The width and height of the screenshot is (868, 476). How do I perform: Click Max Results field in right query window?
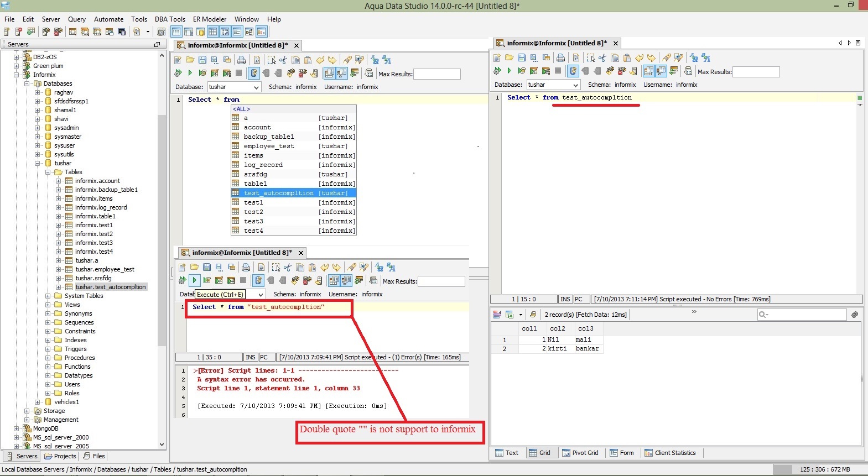tap(756, 71)
